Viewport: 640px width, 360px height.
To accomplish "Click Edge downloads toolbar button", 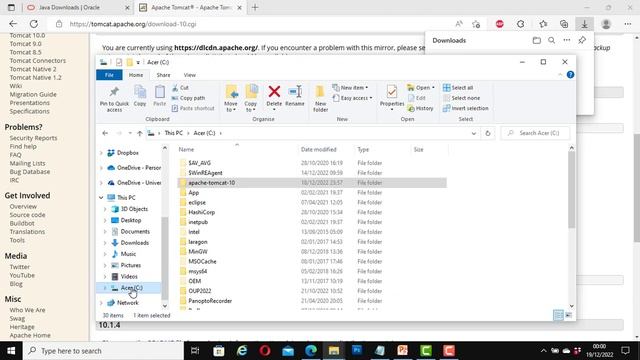I will coord(584,24).
